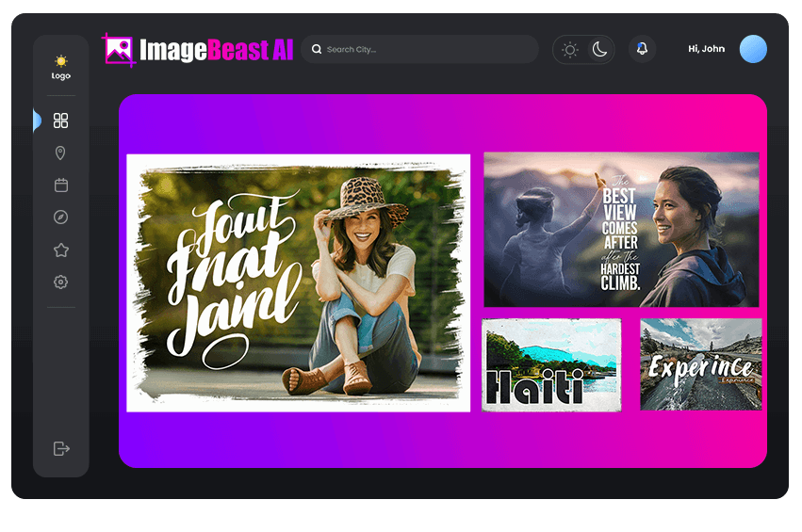Switch to light mode with the sun toggle

pos(570,50)
